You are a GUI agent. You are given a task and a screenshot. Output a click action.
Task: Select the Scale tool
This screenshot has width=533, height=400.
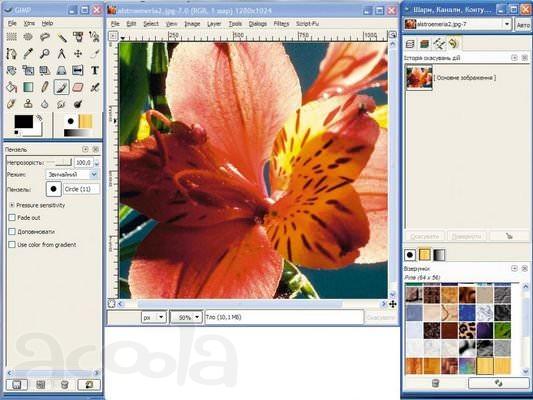coord(28,70)
